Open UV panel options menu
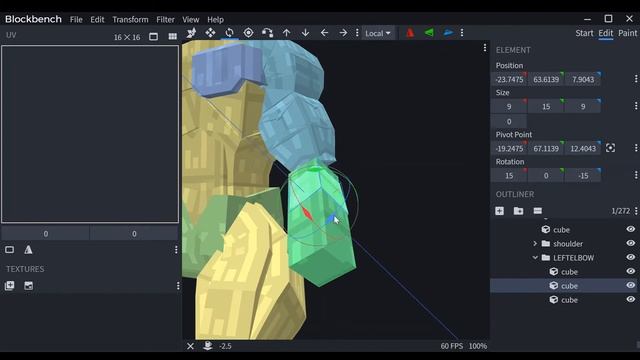 [176, 249]
